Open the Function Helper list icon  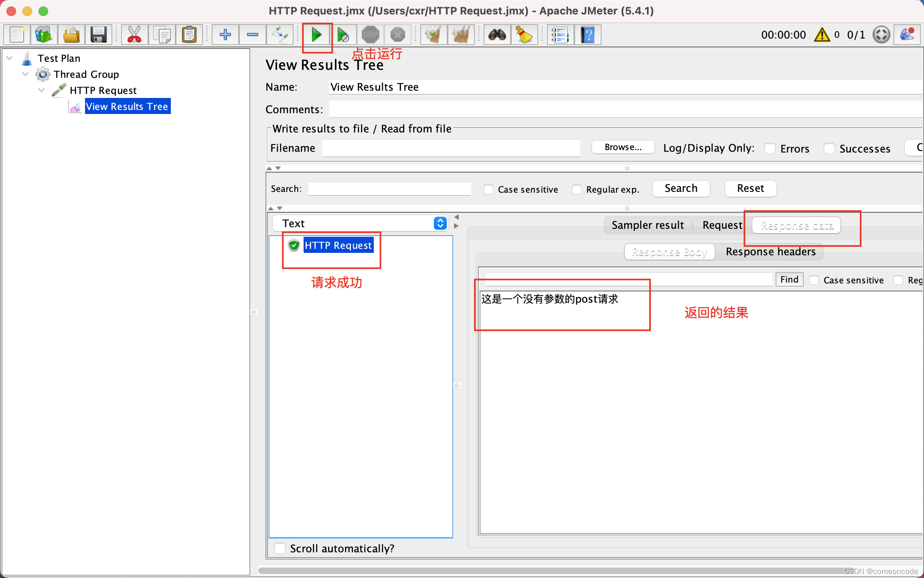tap(560, 35)
